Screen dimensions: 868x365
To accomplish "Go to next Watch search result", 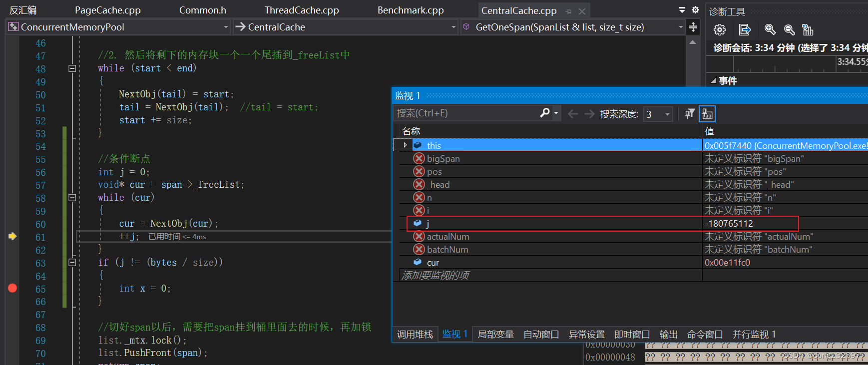I will coord(589,114).
